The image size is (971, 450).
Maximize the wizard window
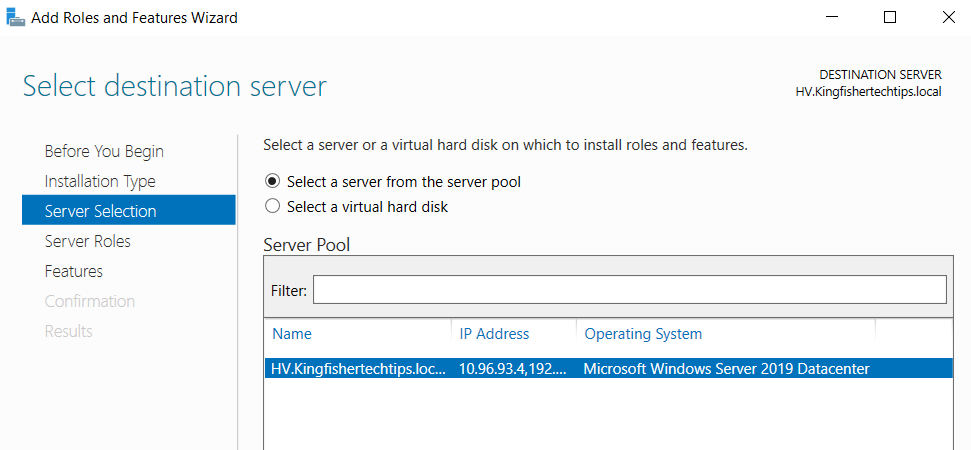(x=890, y=17)
